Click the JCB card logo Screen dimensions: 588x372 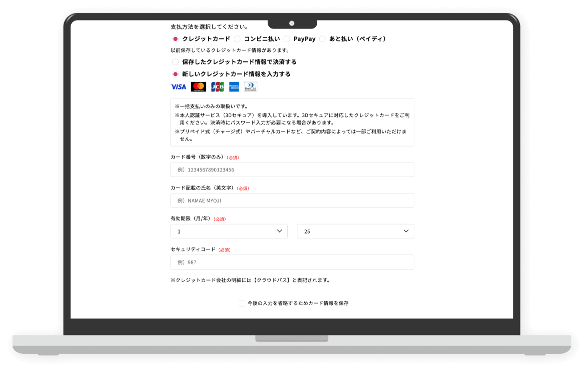pos(217,87)
